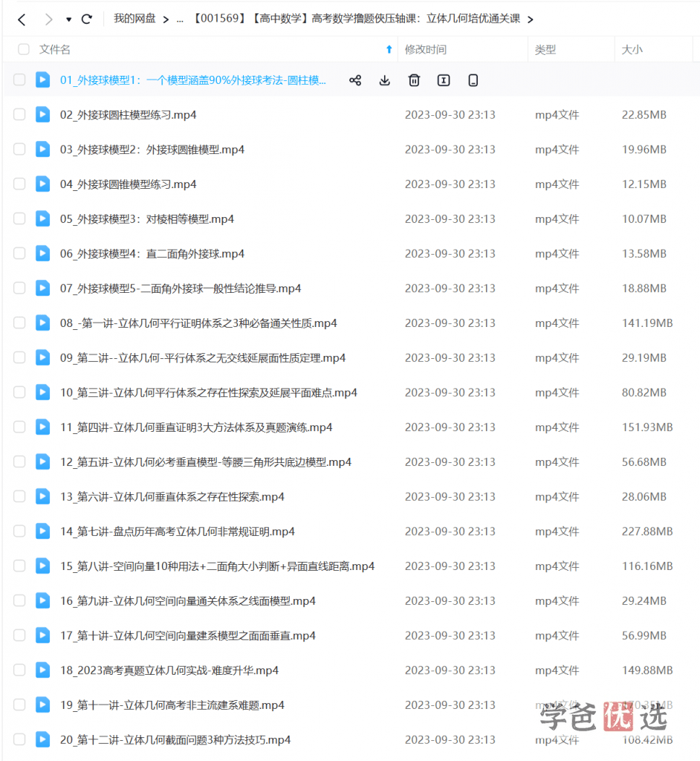Select file 18_2023高考真题立体几何实战
The image size is (700, 761).
(169, 671)
